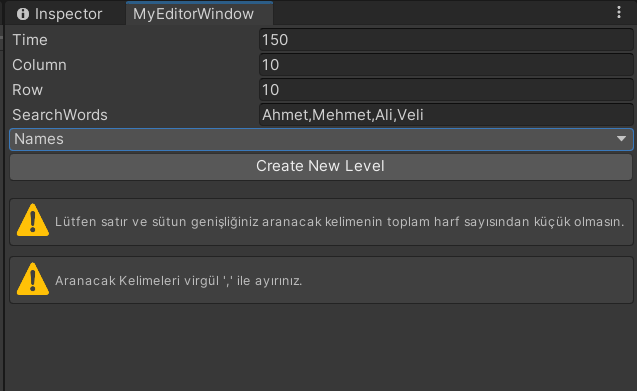This screenshot has width=637, height=391.
Task: Open the Names category dropdown
Action: tap(321, 139)
